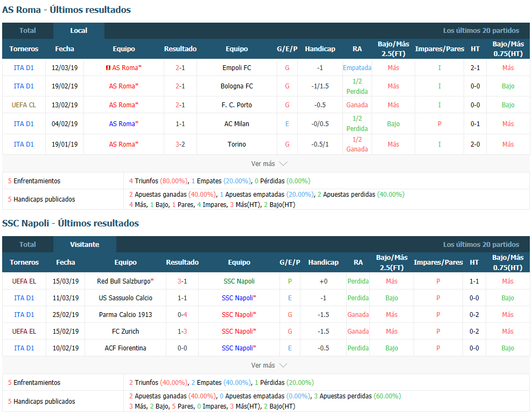Click ACF Fiorentina team name
The height and width of the screenshot is (414, 532).
(x=125, y=348)
